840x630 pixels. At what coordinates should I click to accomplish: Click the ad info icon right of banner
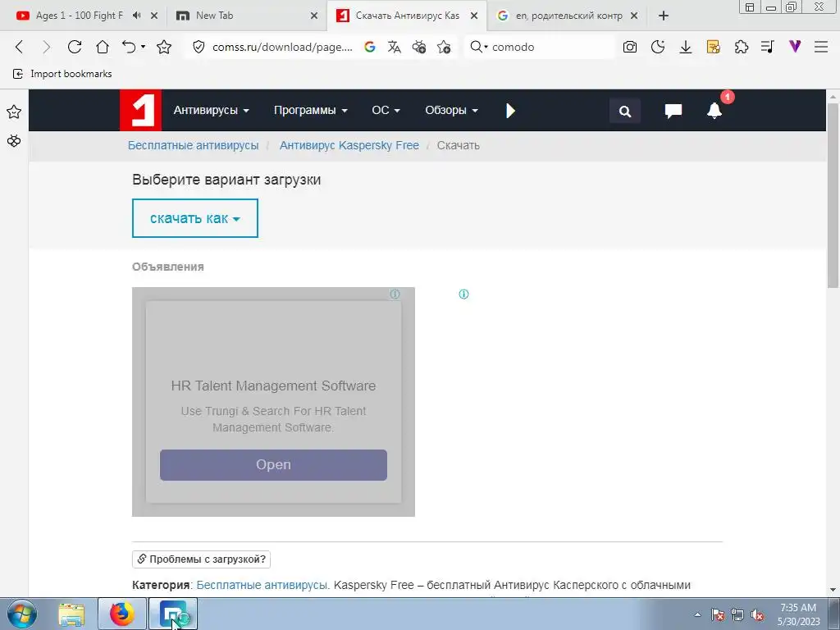(463, 294)
